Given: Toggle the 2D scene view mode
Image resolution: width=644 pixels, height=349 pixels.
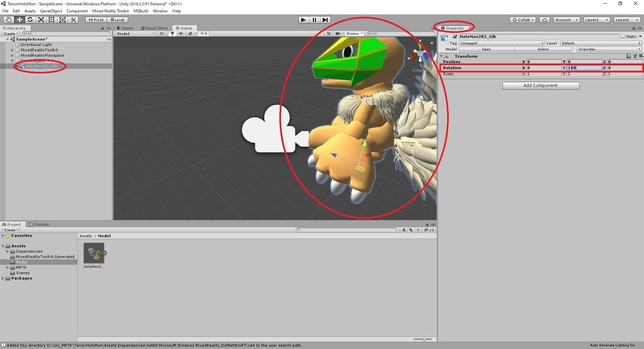Looking at the screenshot, I should (162, 33).
